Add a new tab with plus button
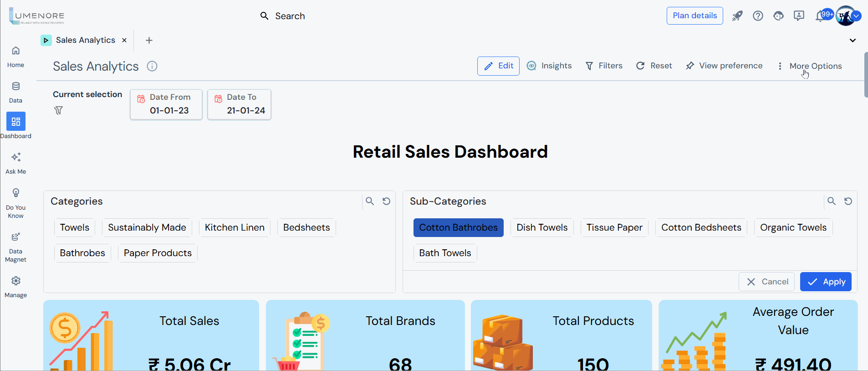The height and width of the screenshot is (371, 868). coord(149,40)
